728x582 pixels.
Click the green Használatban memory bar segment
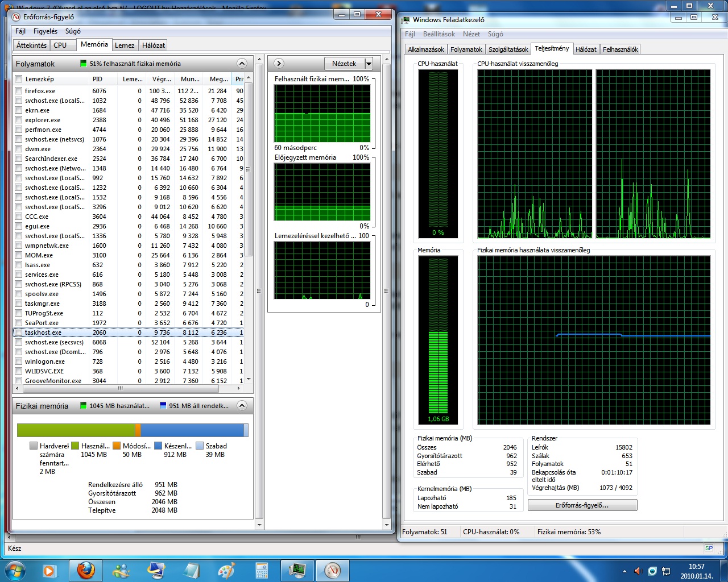76,430
